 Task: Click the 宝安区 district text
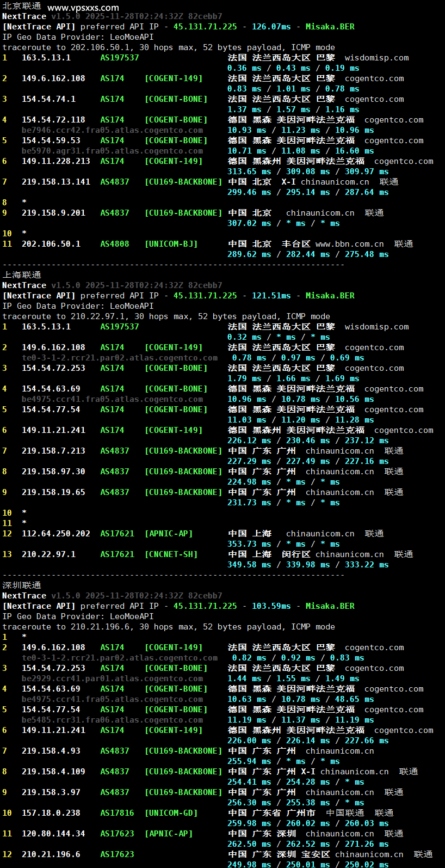(316, 854)
